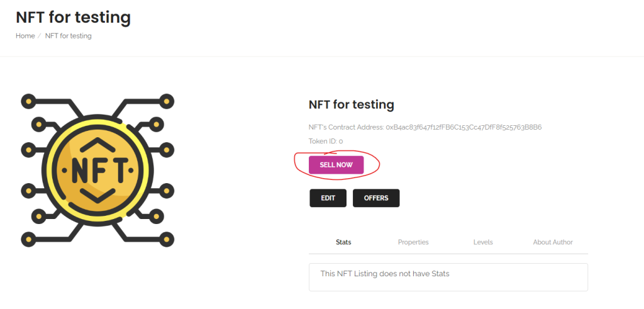
Task: Click the NFT name heading above contract address
Action: pyautogui.click(x=351, y=104)
